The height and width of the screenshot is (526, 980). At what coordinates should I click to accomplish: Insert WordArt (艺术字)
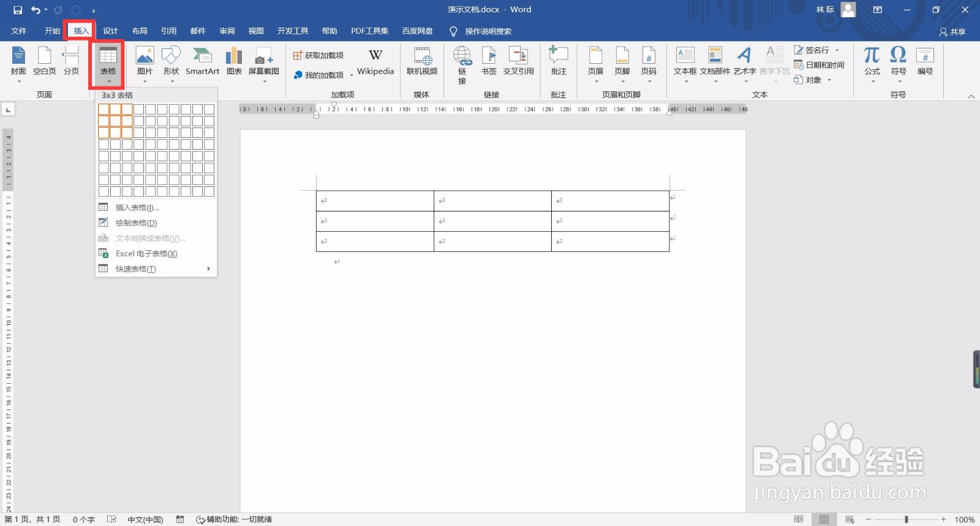click(744, 64)
